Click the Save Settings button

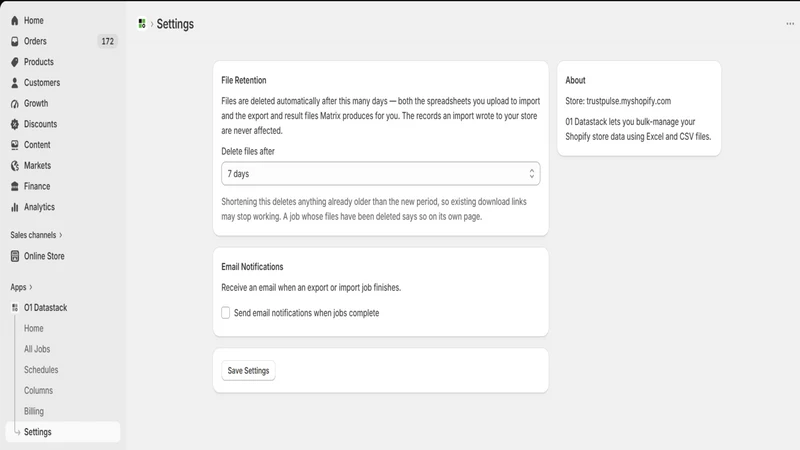point(248,371)
